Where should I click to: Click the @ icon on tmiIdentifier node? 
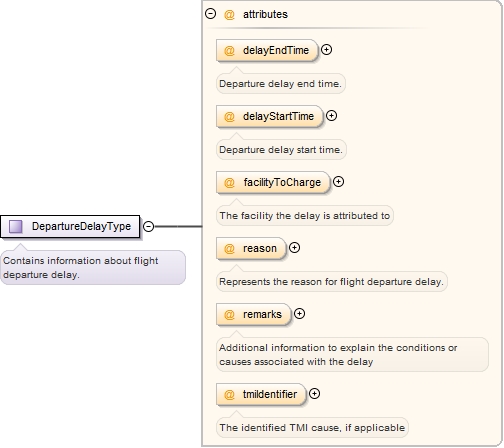[229, 395]
